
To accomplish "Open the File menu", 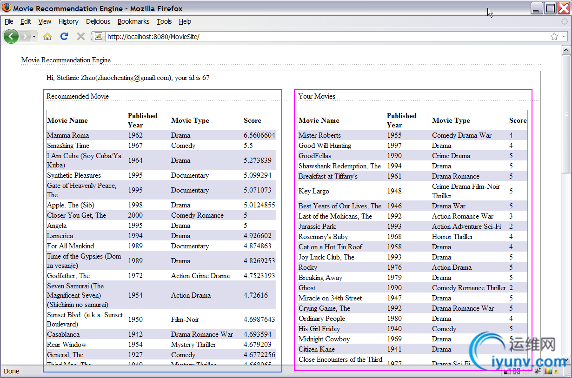I will (x=9, y=22).
